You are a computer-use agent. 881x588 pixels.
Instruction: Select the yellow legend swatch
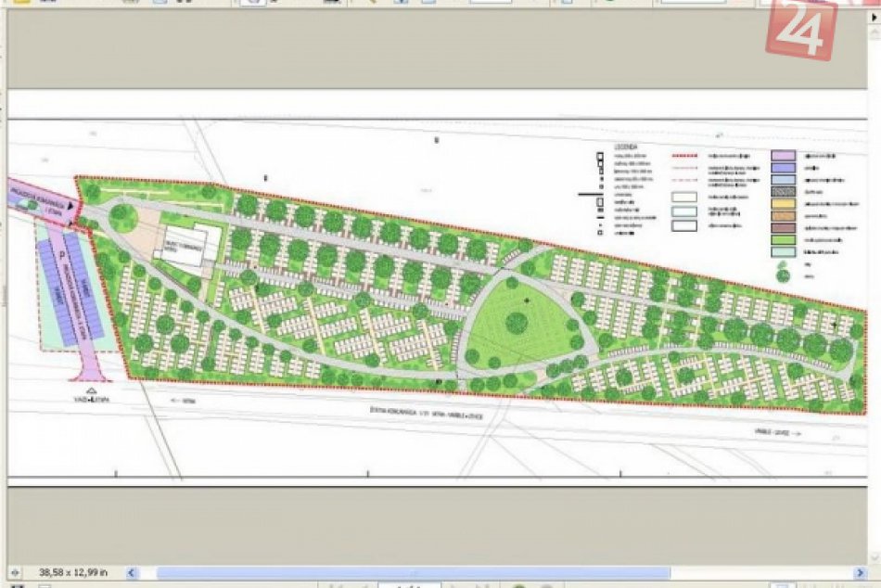pos(785,205)
